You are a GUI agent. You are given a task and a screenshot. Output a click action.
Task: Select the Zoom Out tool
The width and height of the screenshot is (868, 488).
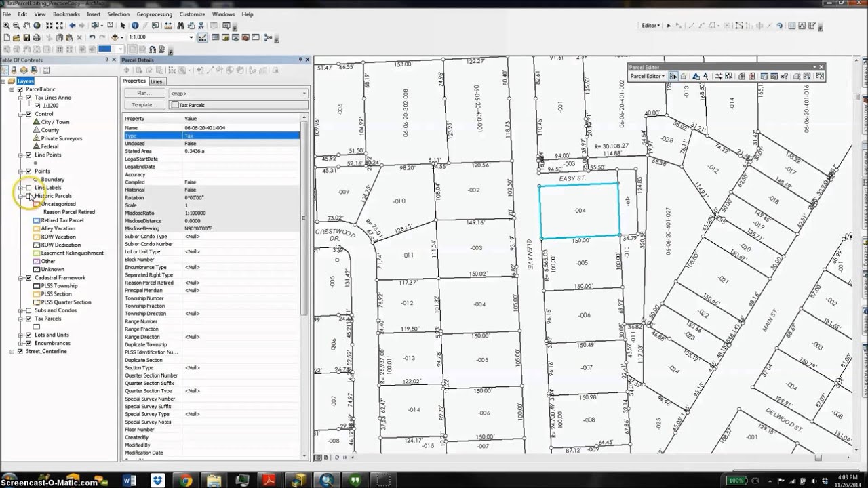[x=16, y=26]
